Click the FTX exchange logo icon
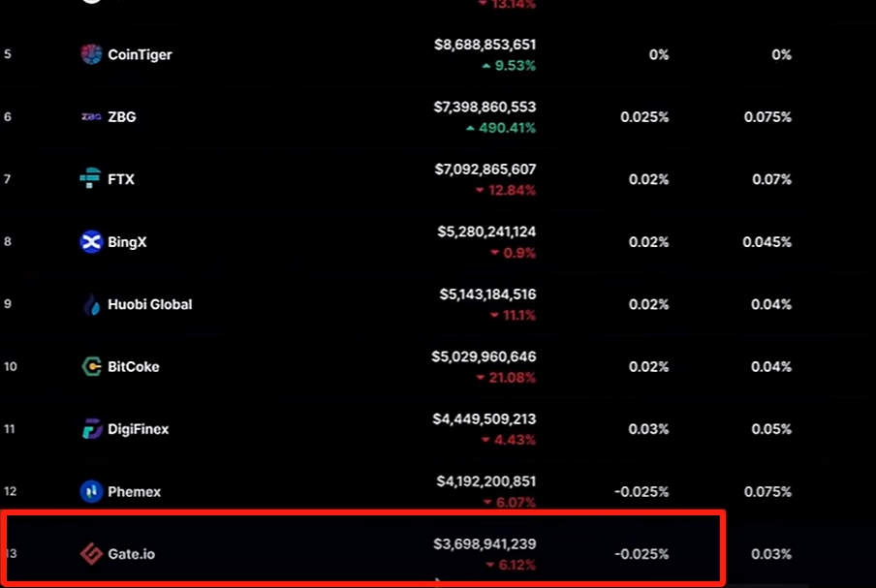The image size is (876, 588). 90,178
